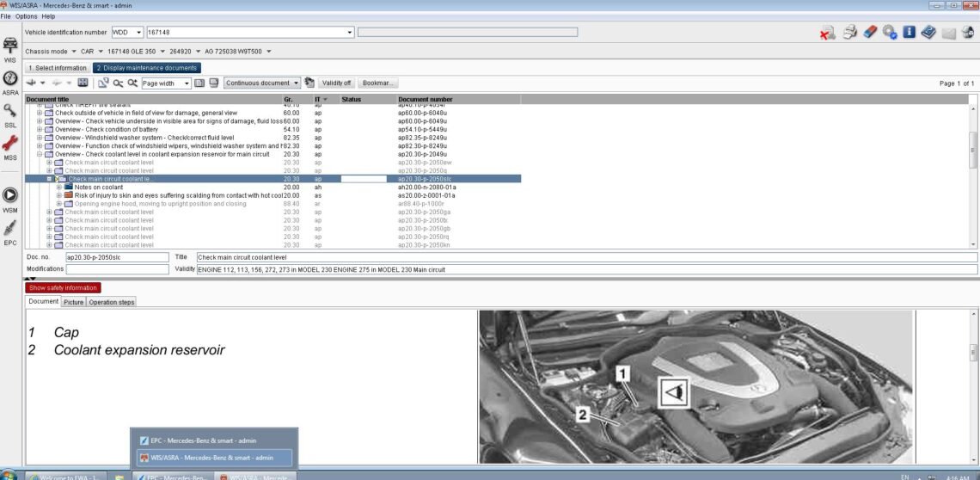Click the back navigation arrow icon
Screen dimensions: 980x480
coord(31,83)
